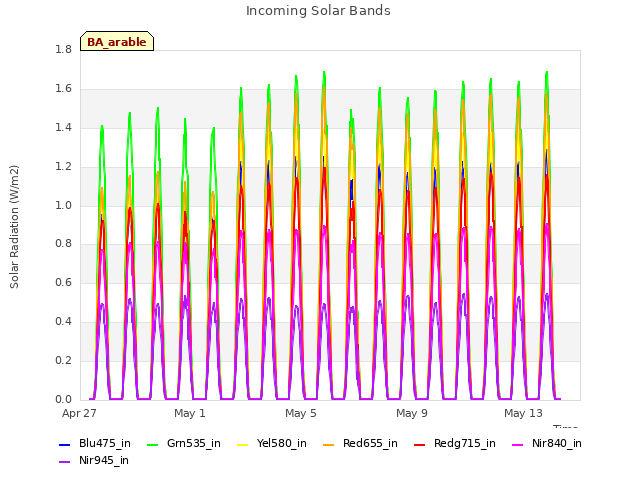Click the 0.0 y-axis tick label
The width and height of the screenshot is (640, 480).
(x=63, y=399)
